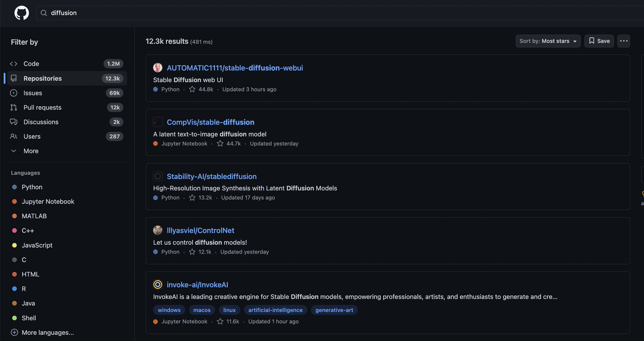Open the Sort by Most stars dropdown
644x341 pixels.
[547, 41]
